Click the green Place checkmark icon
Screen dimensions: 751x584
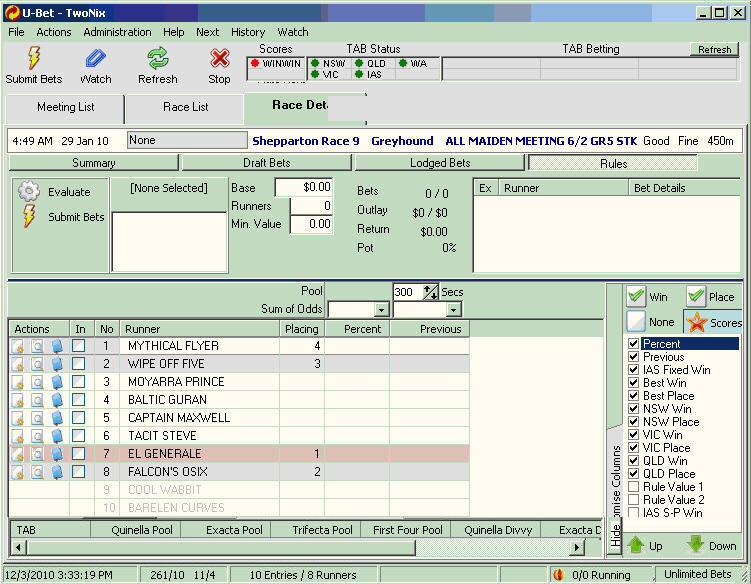(695, 296)
